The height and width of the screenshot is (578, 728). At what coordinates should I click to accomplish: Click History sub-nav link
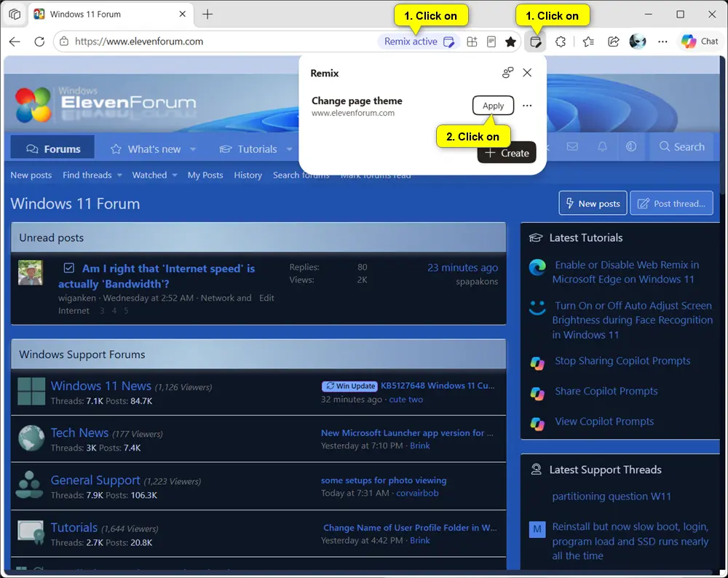pos(248,175)
